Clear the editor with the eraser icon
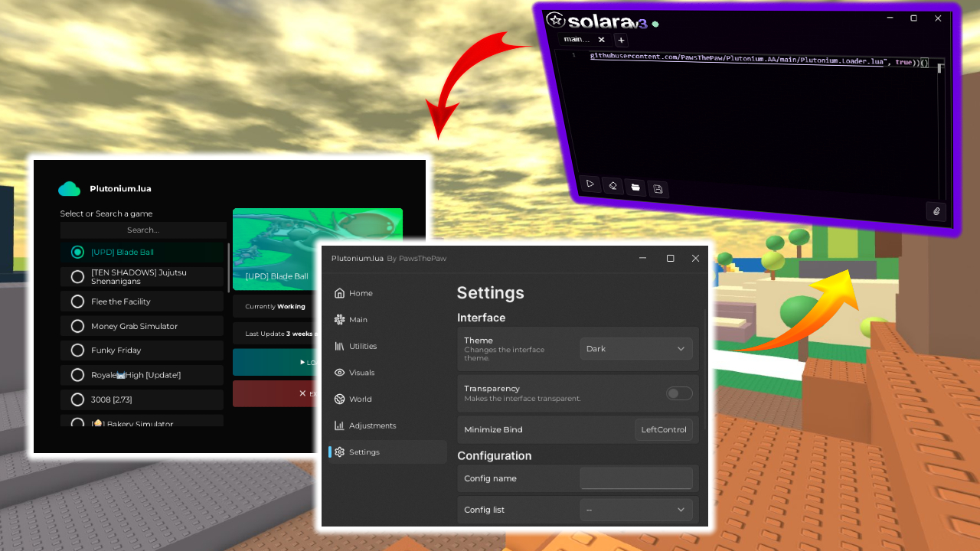Screen dimensions: 980x551 click(612, 185)
